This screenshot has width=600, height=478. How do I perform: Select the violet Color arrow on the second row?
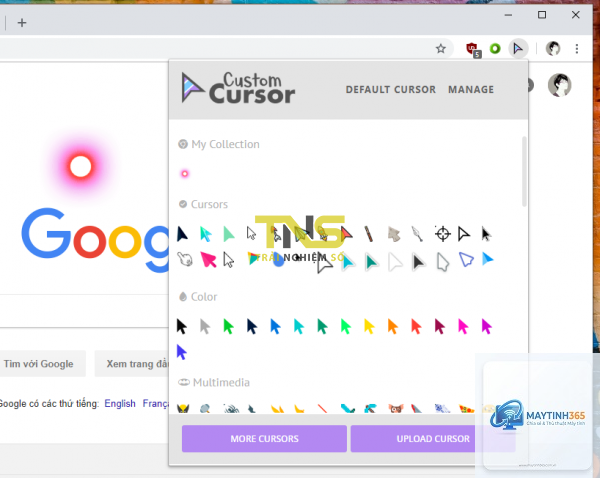coord(182,352)
